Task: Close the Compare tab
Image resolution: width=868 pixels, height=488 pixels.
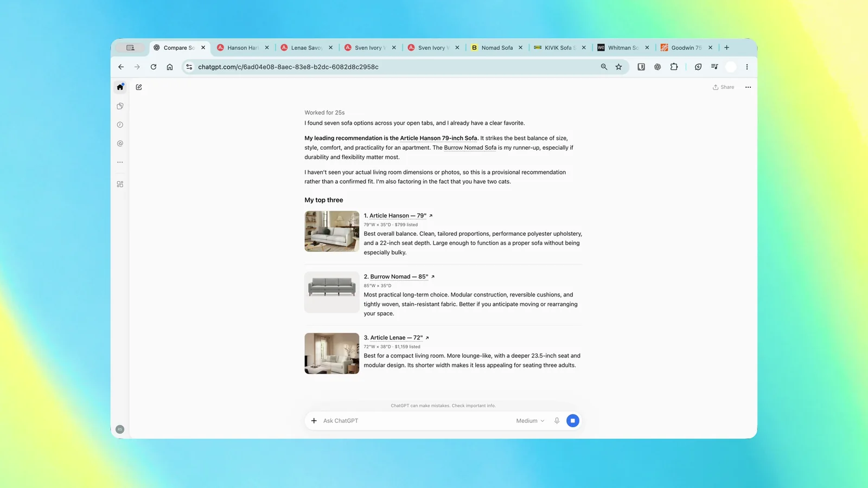Action: click(203, 48)
